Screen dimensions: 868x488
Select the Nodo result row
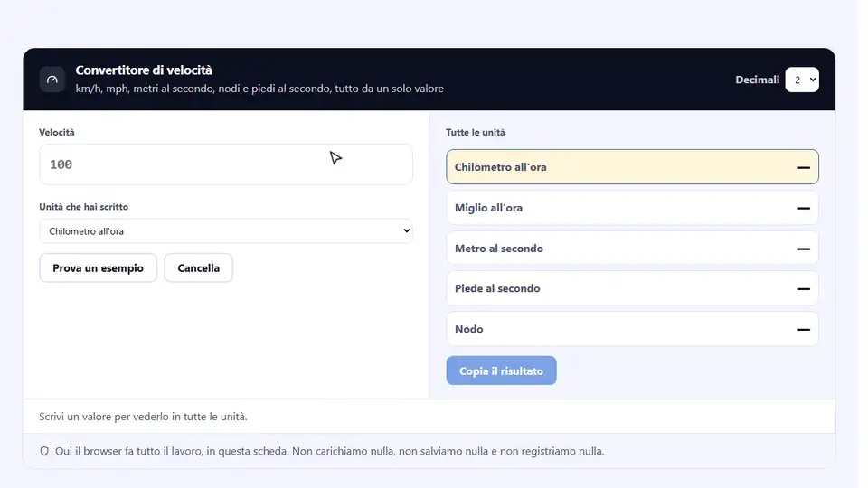pyautogui.click(x=632, y=329)
